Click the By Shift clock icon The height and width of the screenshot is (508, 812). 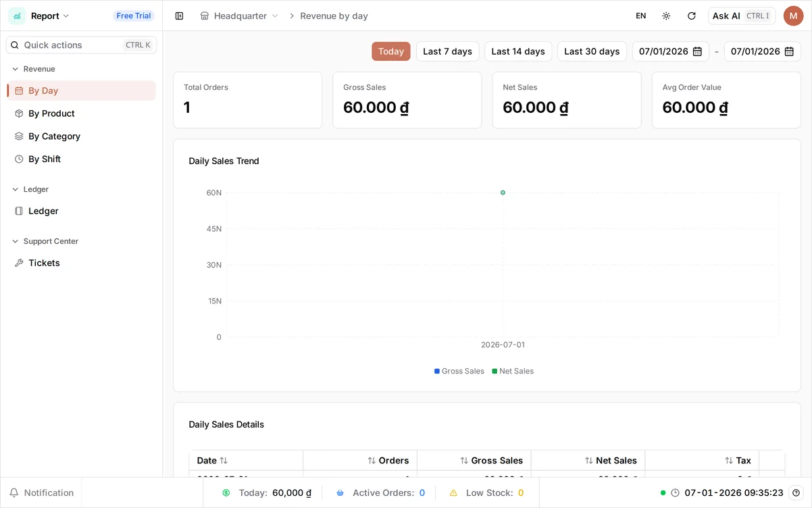pos(19,159)
